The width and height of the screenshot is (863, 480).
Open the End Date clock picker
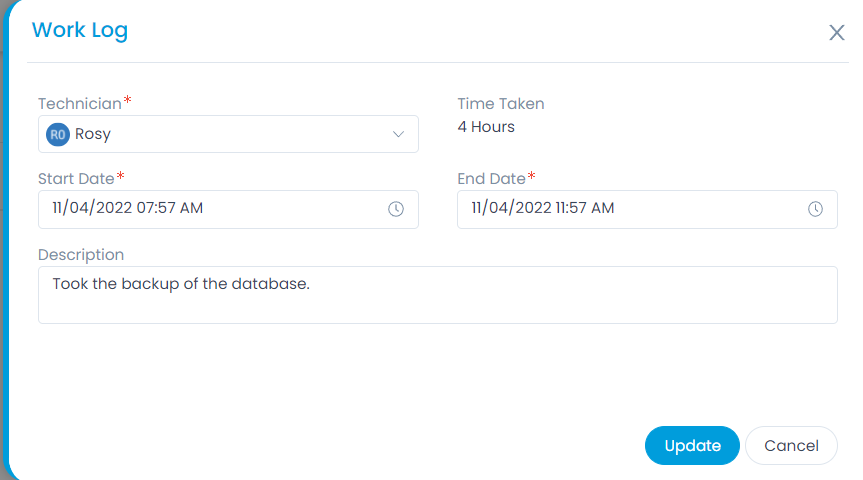tap(815, 209)
